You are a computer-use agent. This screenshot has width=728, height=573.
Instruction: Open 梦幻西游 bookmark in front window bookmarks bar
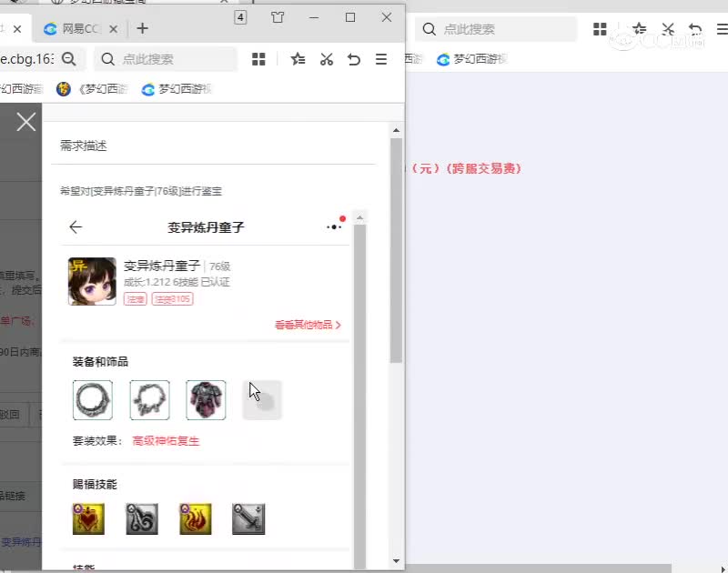177,88
